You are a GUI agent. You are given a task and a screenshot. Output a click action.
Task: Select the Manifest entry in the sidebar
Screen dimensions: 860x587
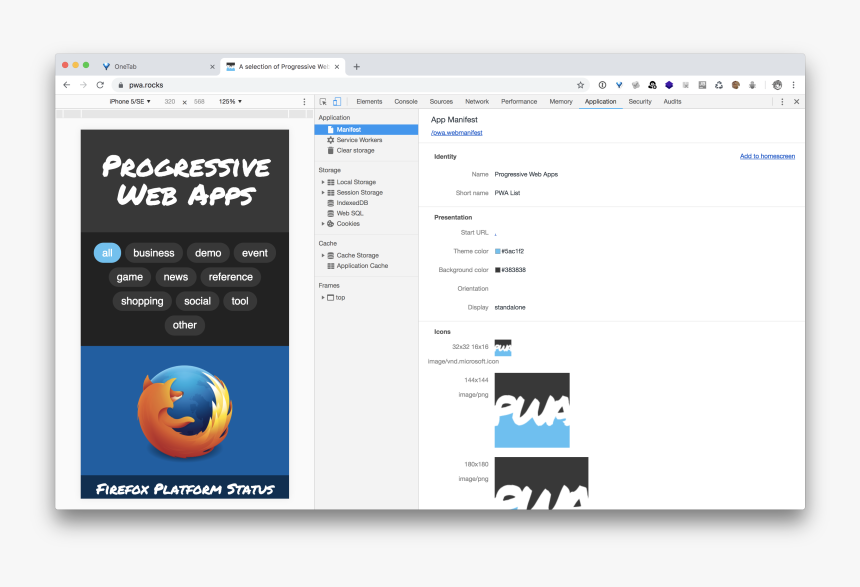349,129
